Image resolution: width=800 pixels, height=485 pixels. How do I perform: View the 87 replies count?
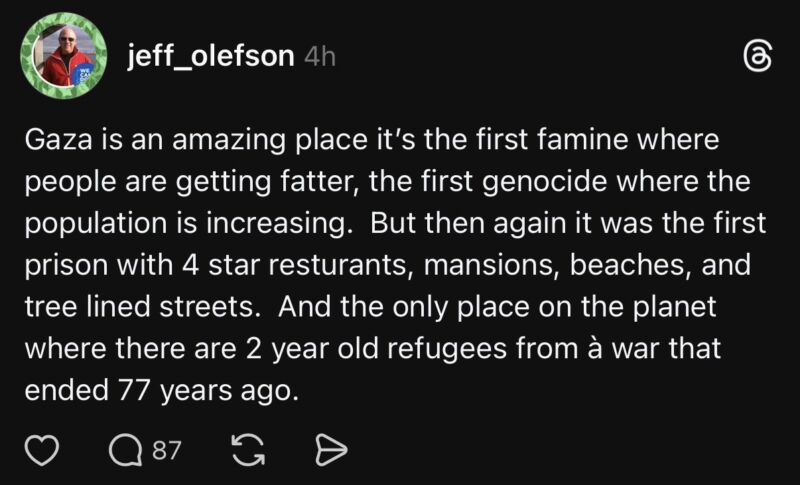(x=167, y=452)
